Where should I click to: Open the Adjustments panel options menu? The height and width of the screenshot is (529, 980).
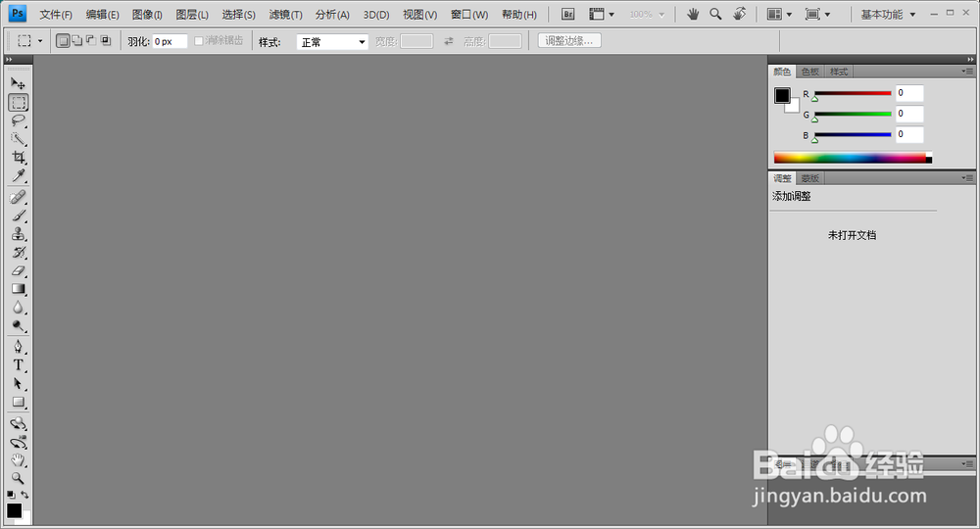click(x=967, y=178)
